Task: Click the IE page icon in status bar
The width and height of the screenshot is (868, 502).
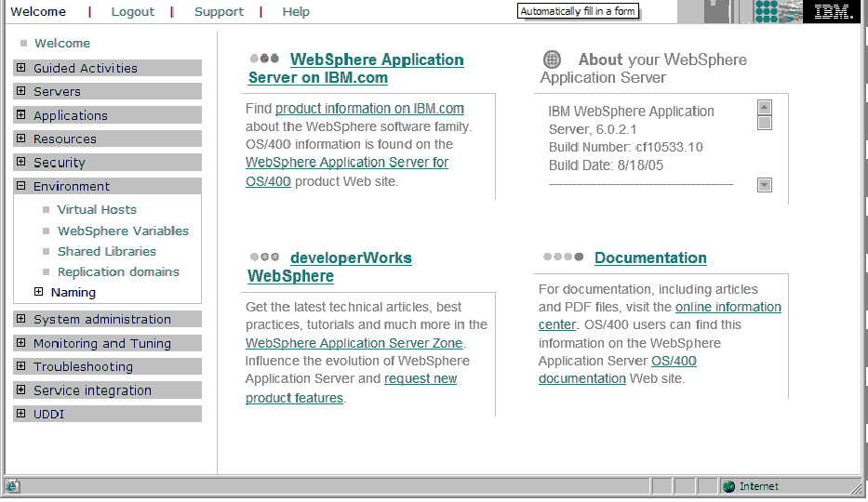Action: pyautogui.click(x=12, y=486)
